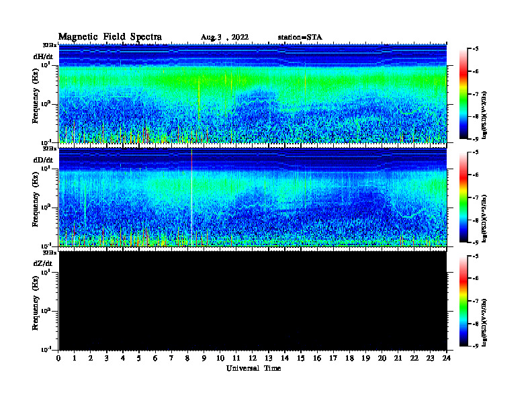Viewport: 532px width, 411px height.
Task: Click hour tick label "15" on time axis
Action: pyautogui.click(x=301, y=358)
